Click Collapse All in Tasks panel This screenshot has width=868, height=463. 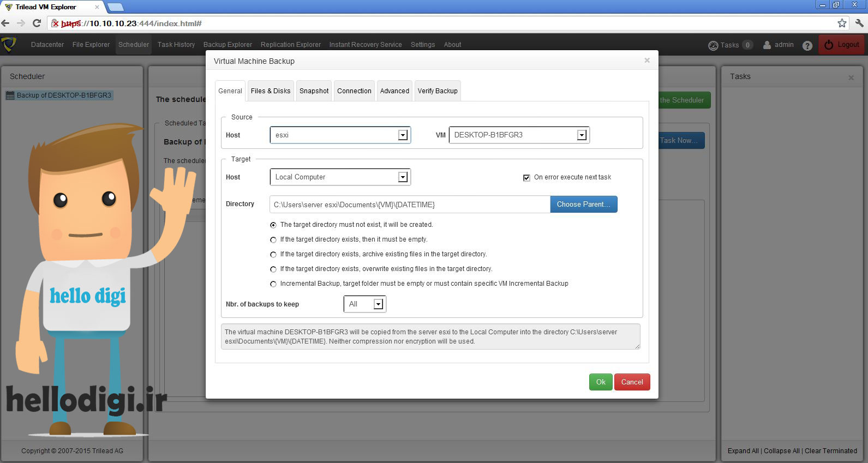[782, 451]
